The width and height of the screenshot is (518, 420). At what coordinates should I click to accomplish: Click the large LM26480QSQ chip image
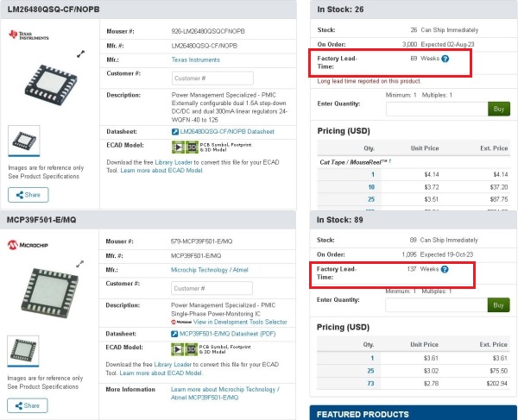coord(51,85)
